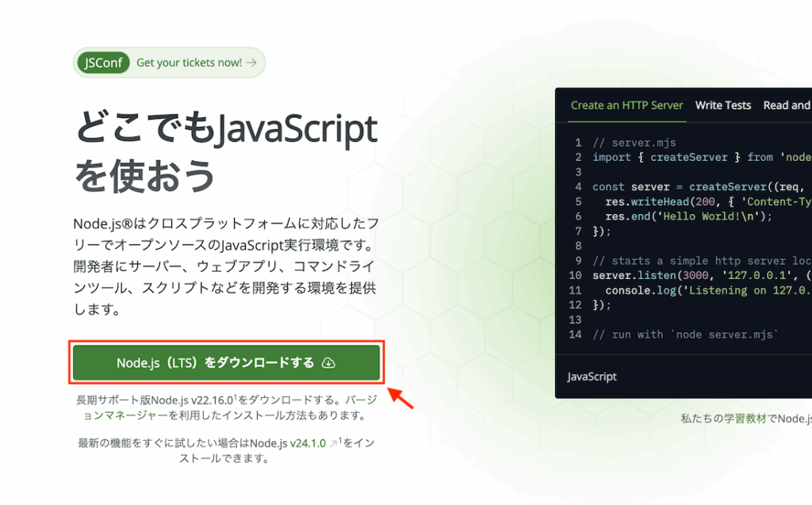
Task: Click code line starting "res.writeHead(200"
Action: coord(708,202)
